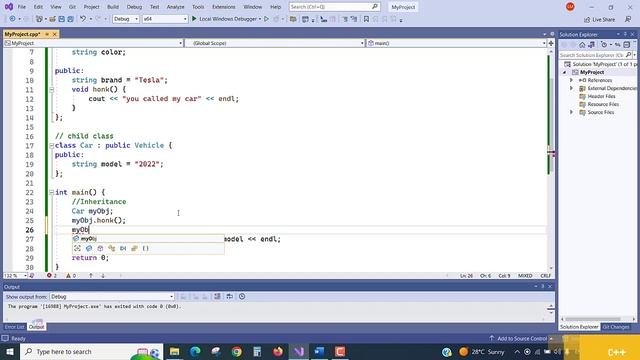Click the split editor plus icon
This screenshot has width=640, height=360.
tap(551, 43)
